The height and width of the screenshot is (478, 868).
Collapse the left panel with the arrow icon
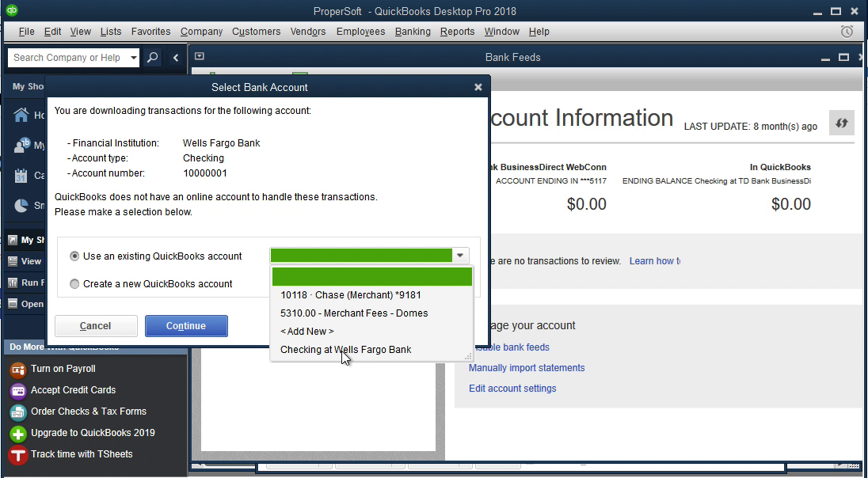click(176, 58)
